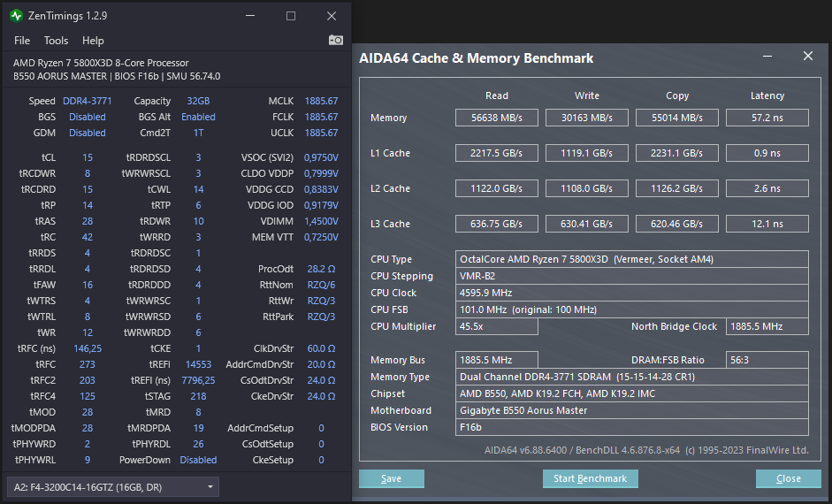Open the A2 memory module dropdown
Screen dimensions: 832x504
pos(113,487)
